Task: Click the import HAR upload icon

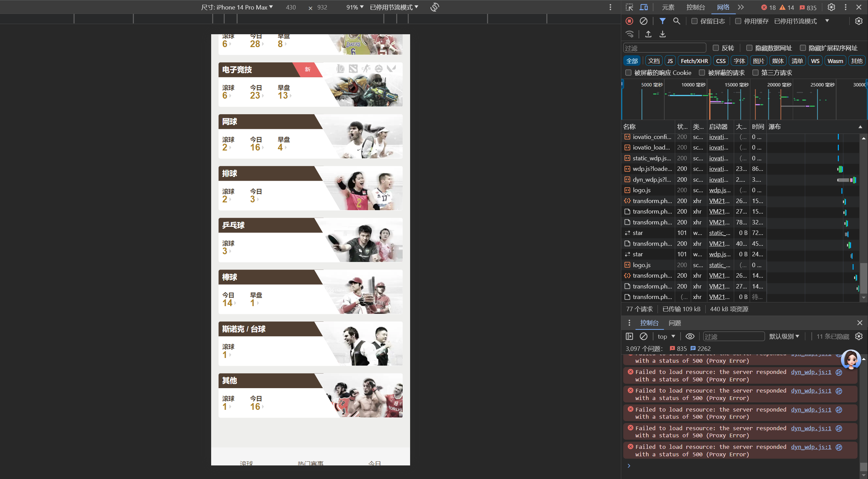Action: 648,34
